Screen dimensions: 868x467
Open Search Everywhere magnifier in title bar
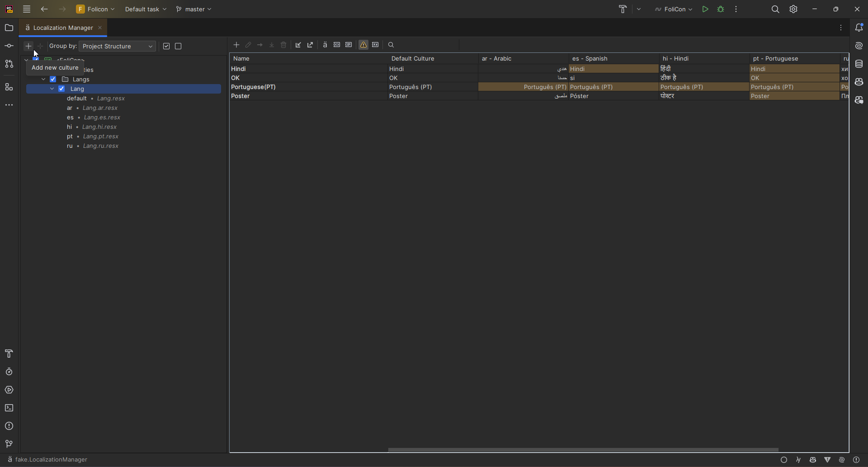775,9
